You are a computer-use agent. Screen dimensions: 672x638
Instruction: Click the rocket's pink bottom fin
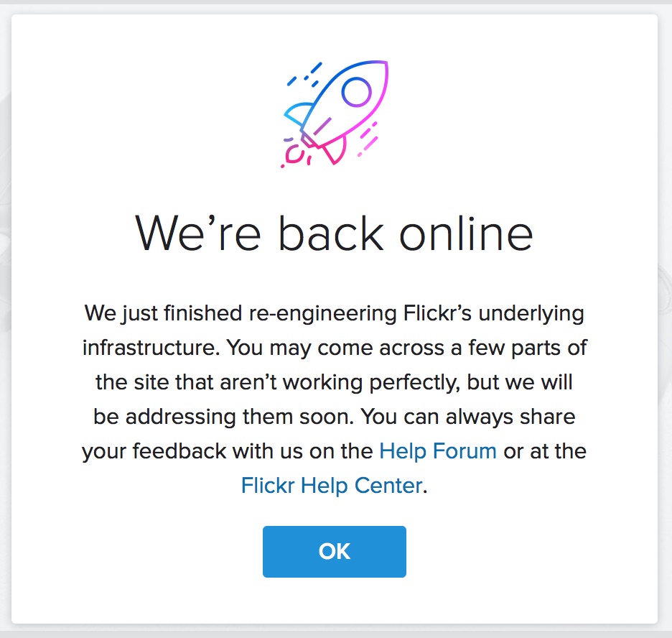tap(335, 150)
